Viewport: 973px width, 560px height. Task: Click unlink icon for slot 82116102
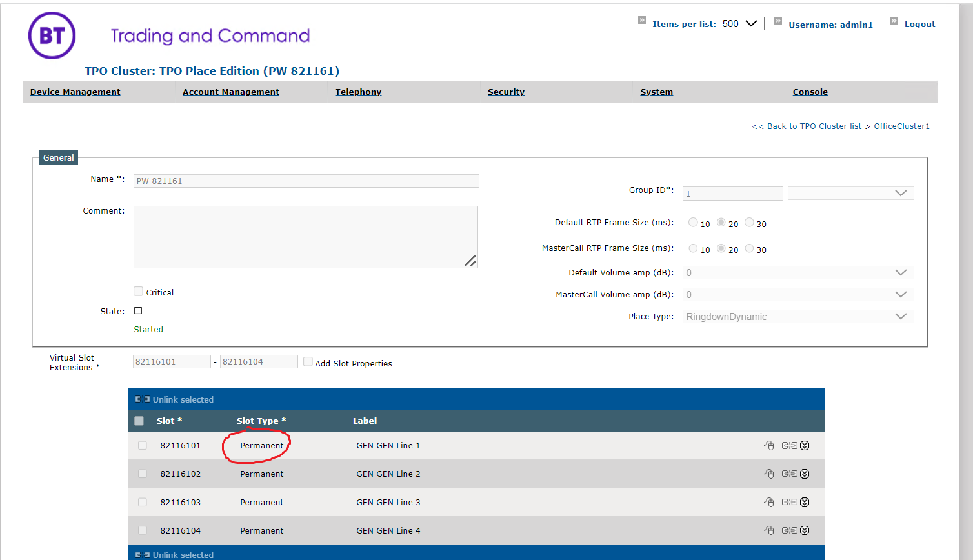tap(789, 474)
